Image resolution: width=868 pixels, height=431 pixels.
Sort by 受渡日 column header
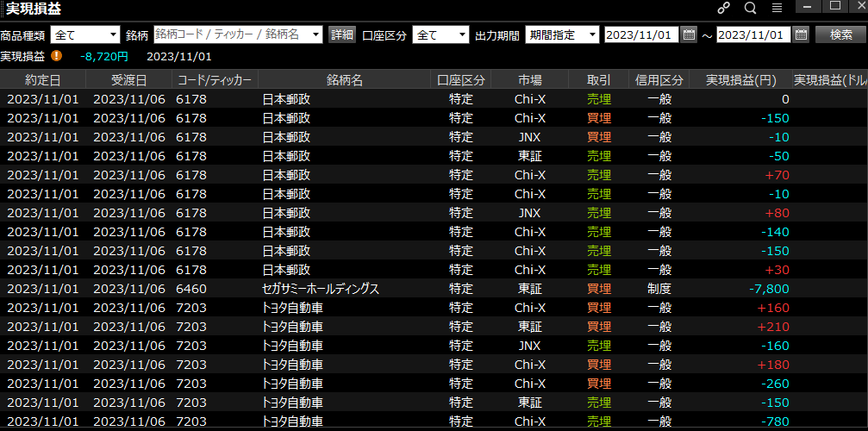click(x=129, y=80)
